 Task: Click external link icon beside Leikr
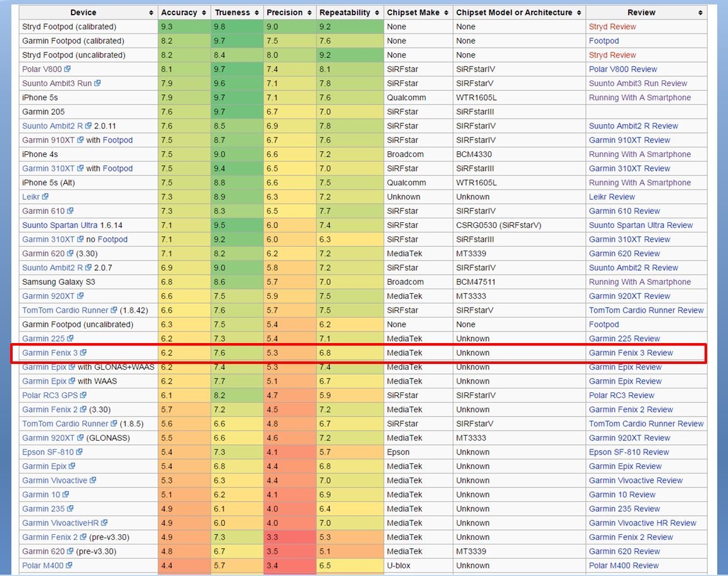coord(45,196)
